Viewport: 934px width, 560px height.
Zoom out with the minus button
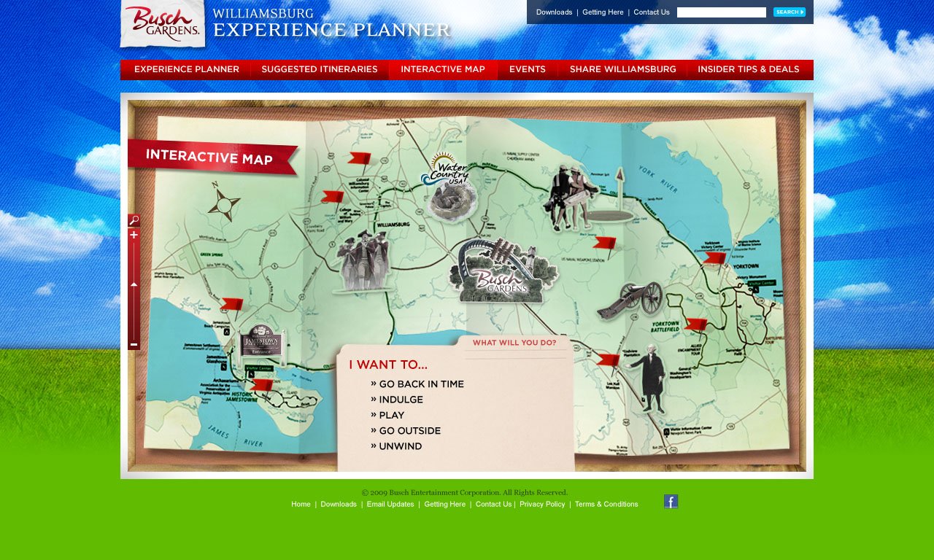tap(134, 344)
